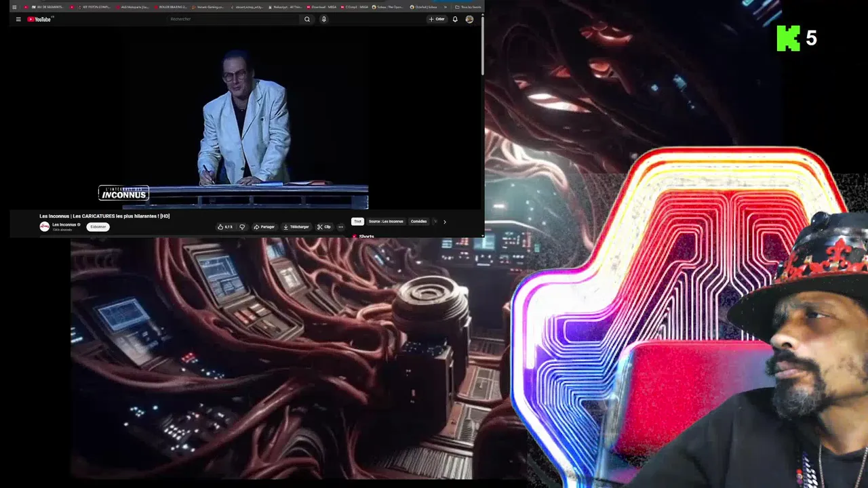This screenshot has height=488, width=868.
Task: Subscribe with the S'abonner button
Action: (98, 226)
